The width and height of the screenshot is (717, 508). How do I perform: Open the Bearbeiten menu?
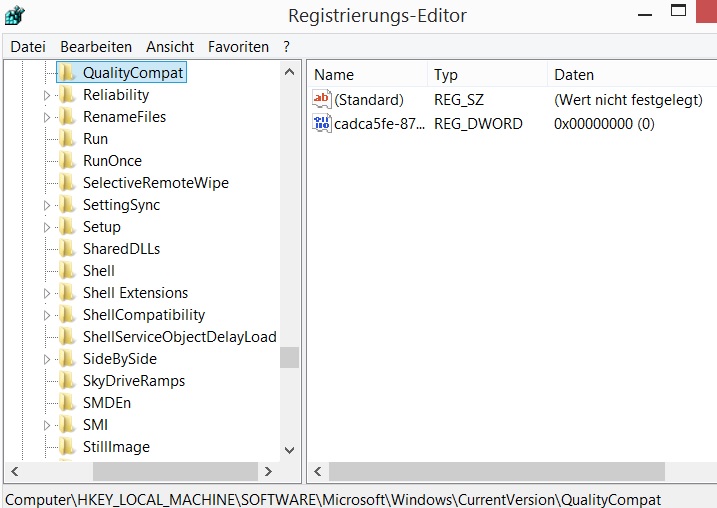(x=96, y=47)
